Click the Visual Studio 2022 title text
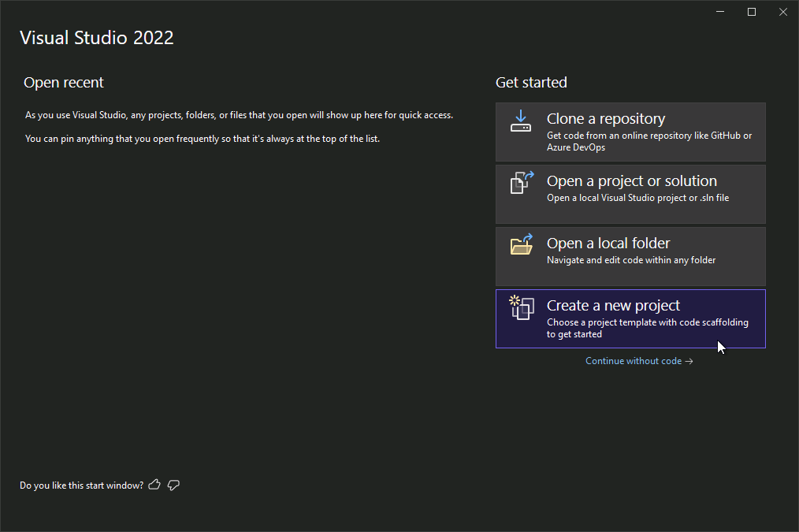 [x=97, y=38]
